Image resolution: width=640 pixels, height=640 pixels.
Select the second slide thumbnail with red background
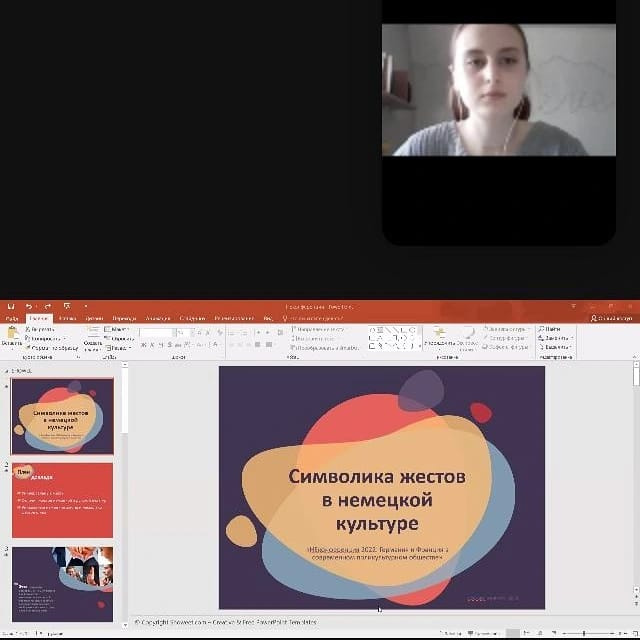62,500
